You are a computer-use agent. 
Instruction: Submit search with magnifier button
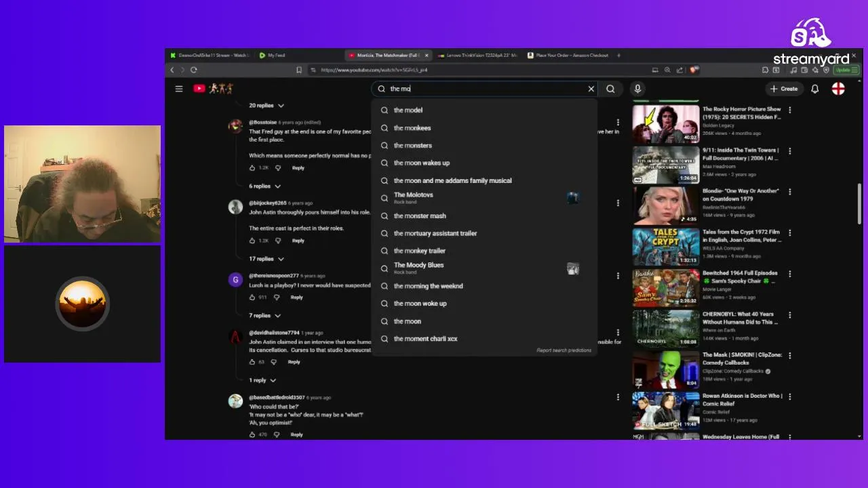(610, 89)
